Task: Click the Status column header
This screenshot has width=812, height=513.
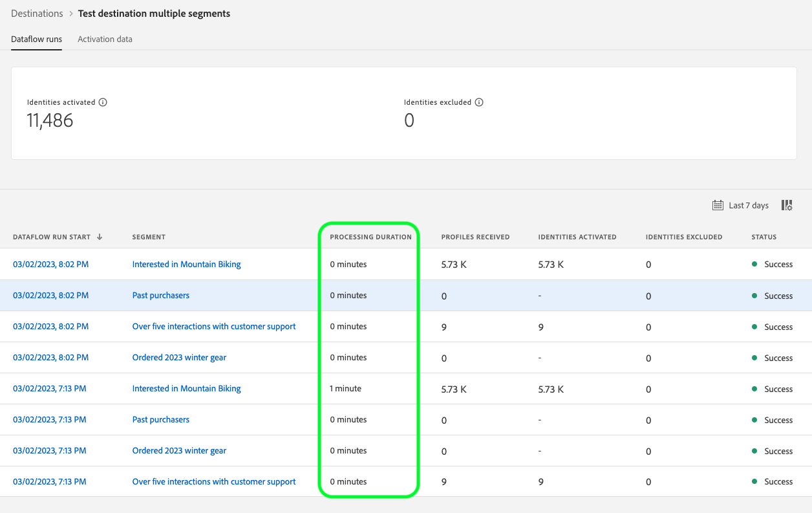Action: pyautogui.click(x=764, y=237)
